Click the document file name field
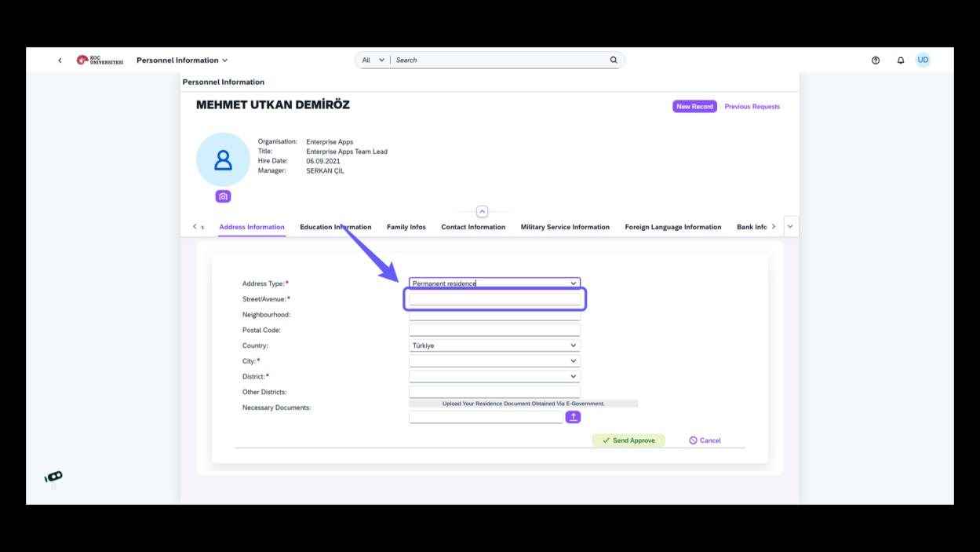The height and width of the screenshot is (552, 980). tap(486, 417)
